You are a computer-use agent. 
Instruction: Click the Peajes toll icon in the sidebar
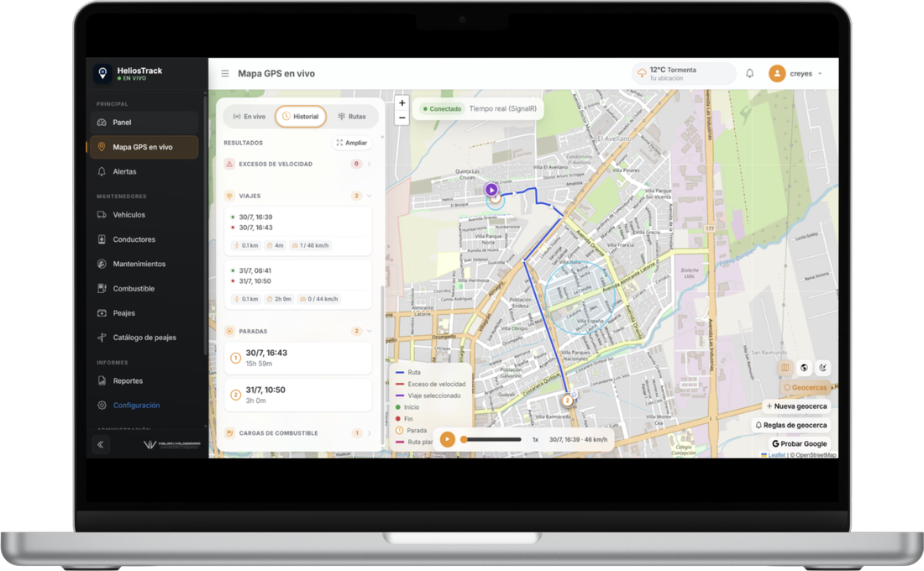click(102, 313)
